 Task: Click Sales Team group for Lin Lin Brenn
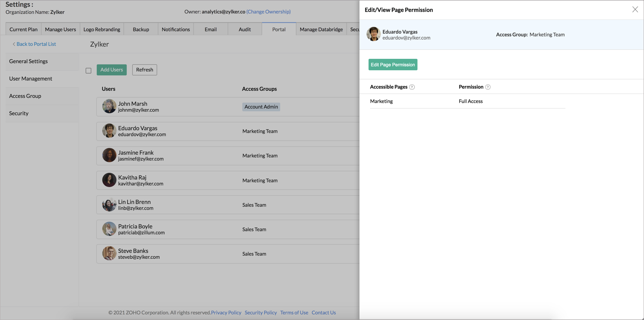click(255, 205)
